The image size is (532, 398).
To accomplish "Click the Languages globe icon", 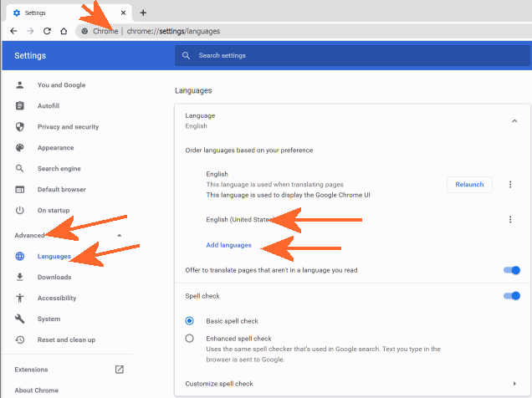I will point(20,257).
